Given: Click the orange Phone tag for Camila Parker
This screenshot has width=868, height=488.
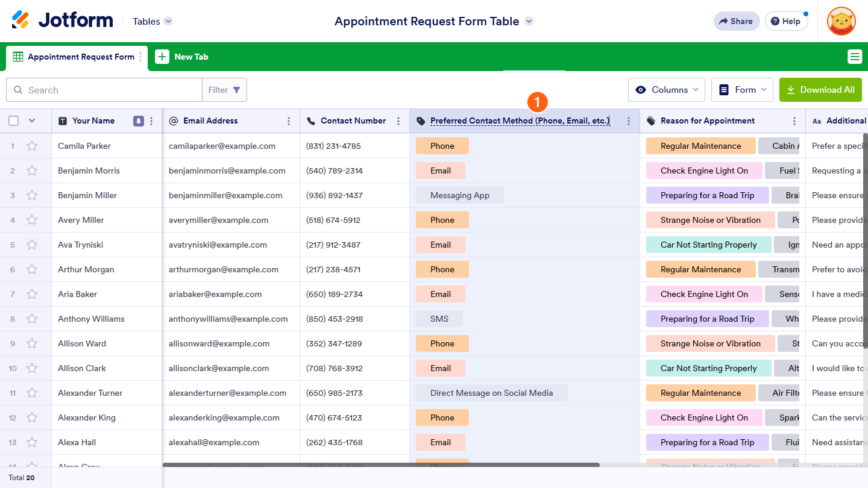Looking at the screenshot, I should [x=442, y=146].
